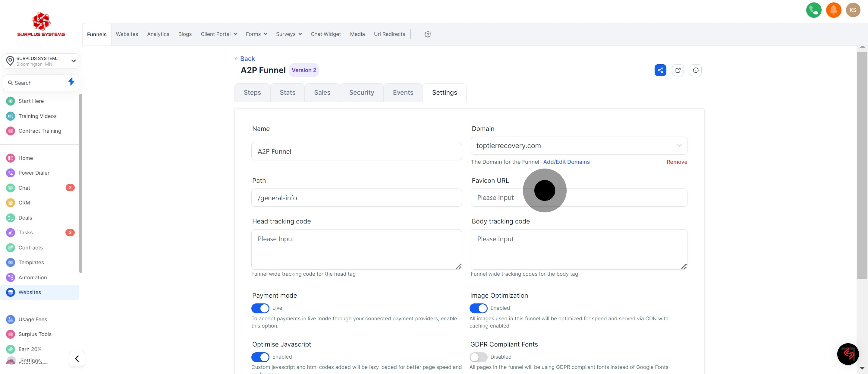The width and height of the screenshot is (868, 374).
Task: Switch to the Security tab
Action: pos(361,92)
